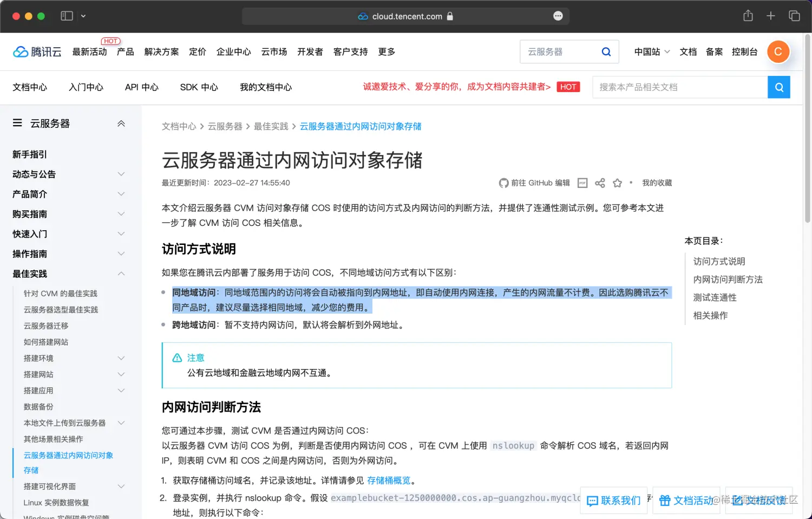
Task: Open a new tab with plus icon
Action: pyautogui.click(x=771, y=16)
